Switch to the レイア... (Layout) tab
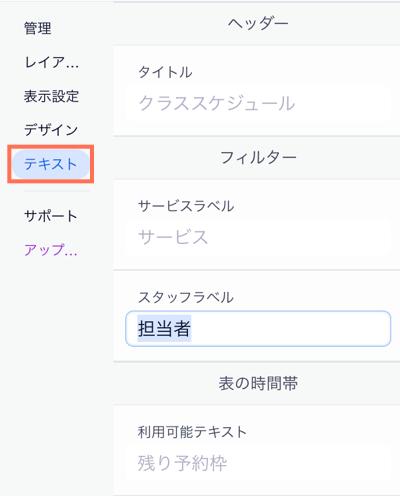400x496 pixels. click(52, 62)
